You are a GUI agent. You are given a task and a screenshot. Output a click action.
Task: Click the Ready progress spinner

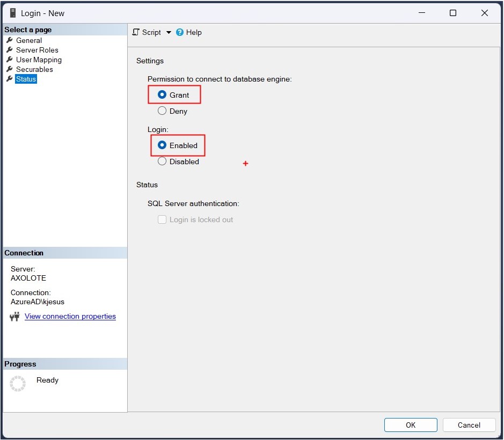(17, 384)
